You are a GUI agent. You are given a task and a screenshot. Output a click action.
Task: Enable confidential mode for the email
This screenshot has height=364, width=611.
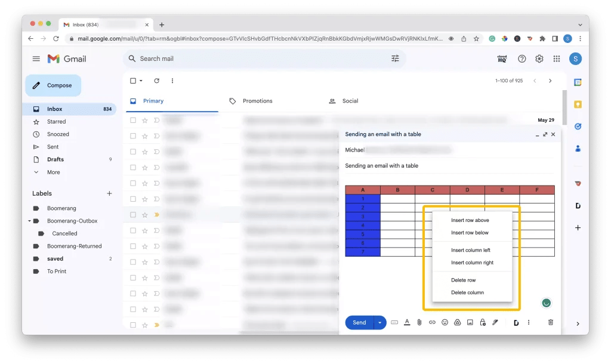tap(482, 322)
